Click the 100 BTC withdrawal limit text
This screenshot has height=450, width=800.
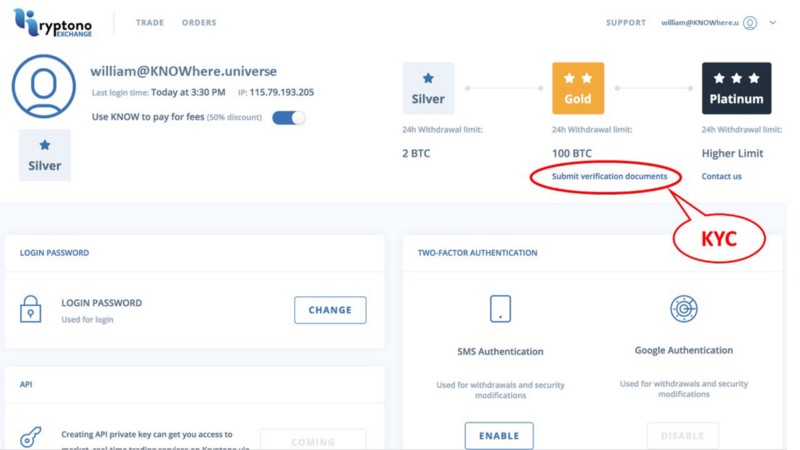click(x=571, y=153)
